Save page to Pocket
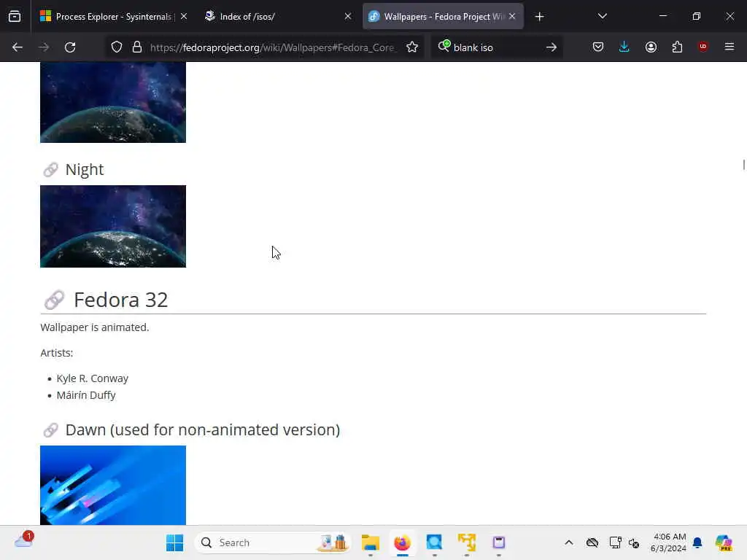 coord(598,47)
